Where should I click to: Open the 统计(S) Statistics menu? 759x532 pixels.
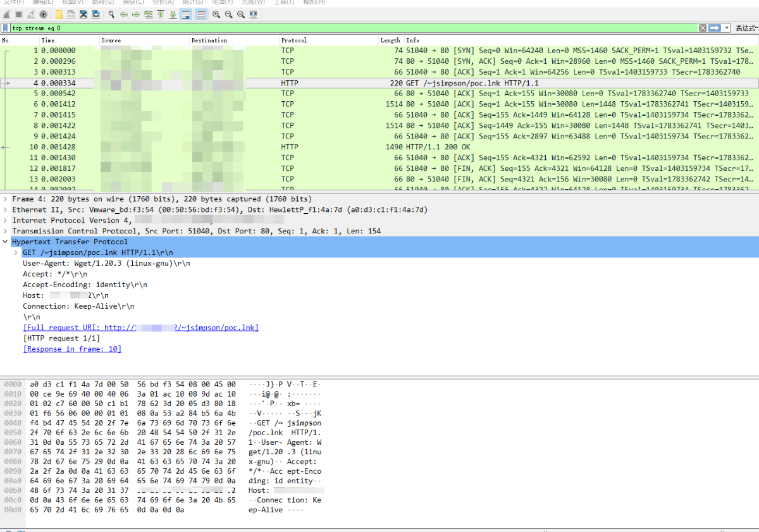(x=193, y=3)
